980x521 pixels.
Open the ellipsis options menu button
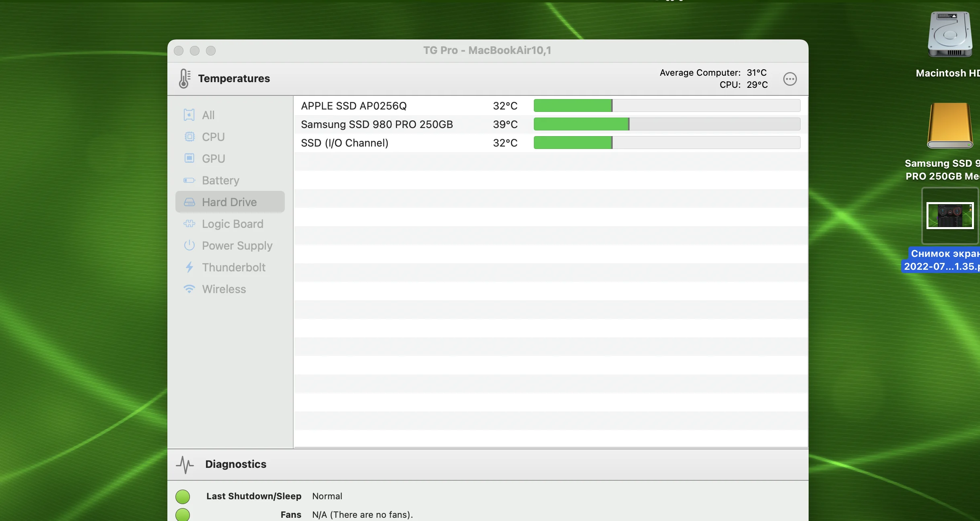[790, 79]
